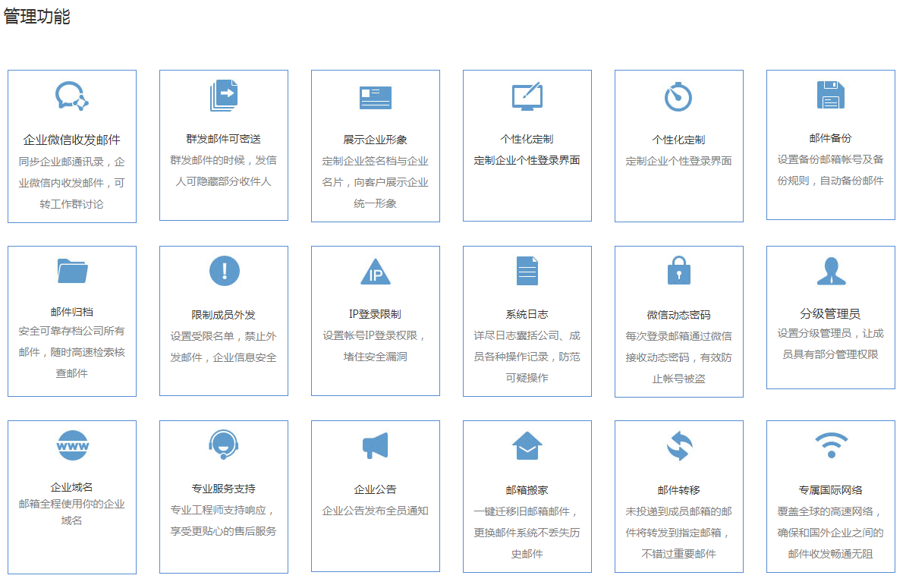Click the floppy disk 邮件备份 icon
This screenshot has width=906, height=588.
tap(830, 96)
